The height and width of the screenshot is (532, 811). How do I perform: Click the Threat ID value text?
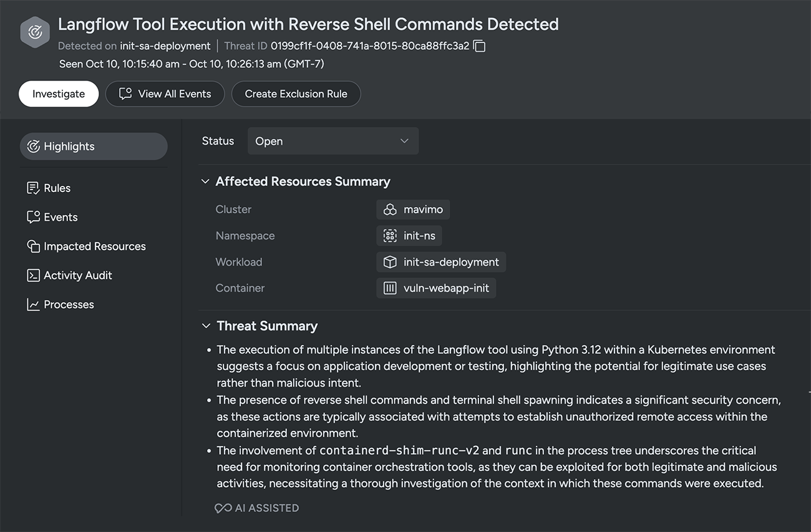click(x=370, y=46)
